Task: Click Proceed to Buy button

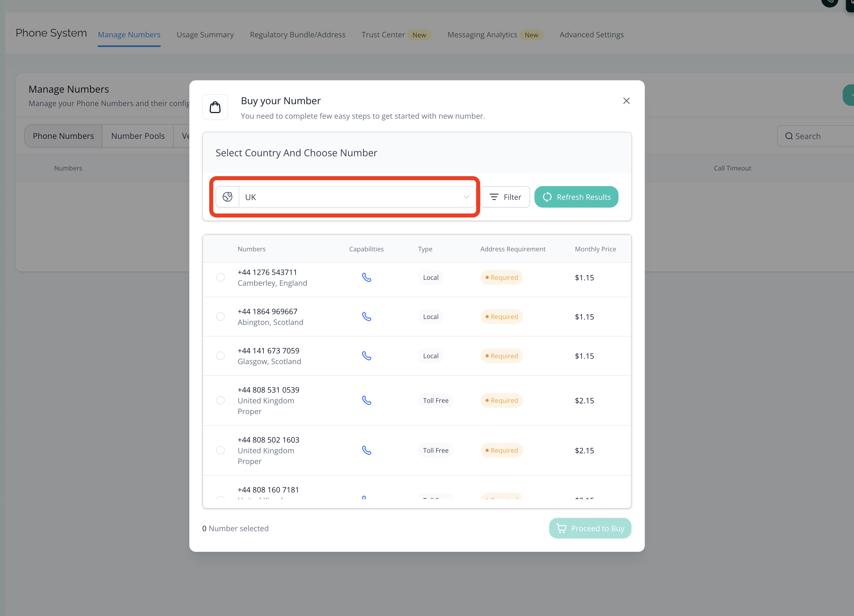Action: click(590, 528)
